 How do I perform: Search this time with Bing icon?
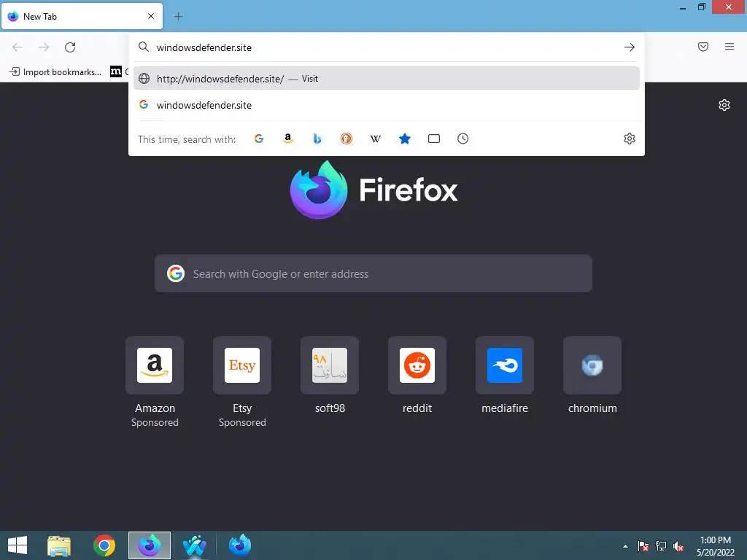pos(317,139)
